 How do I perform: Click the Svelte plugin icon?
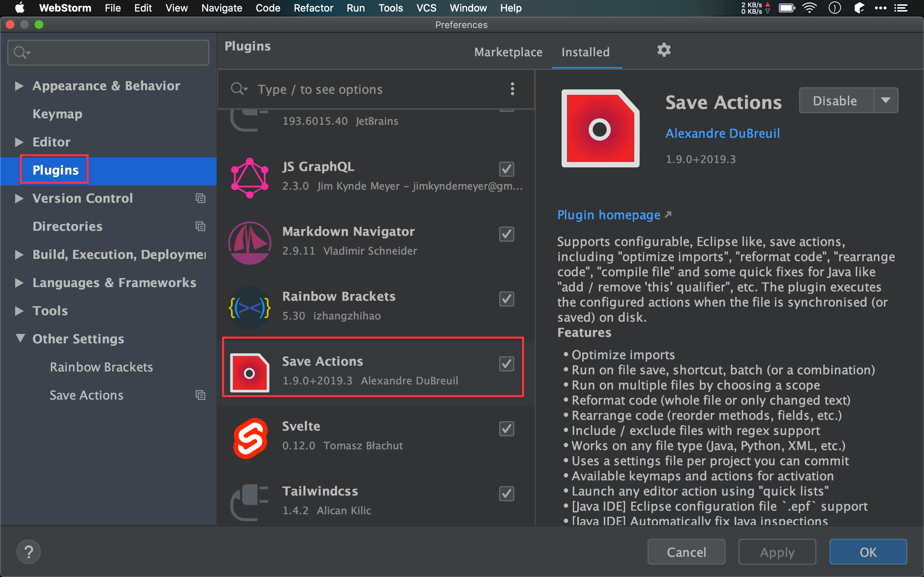tap(250, 438)
